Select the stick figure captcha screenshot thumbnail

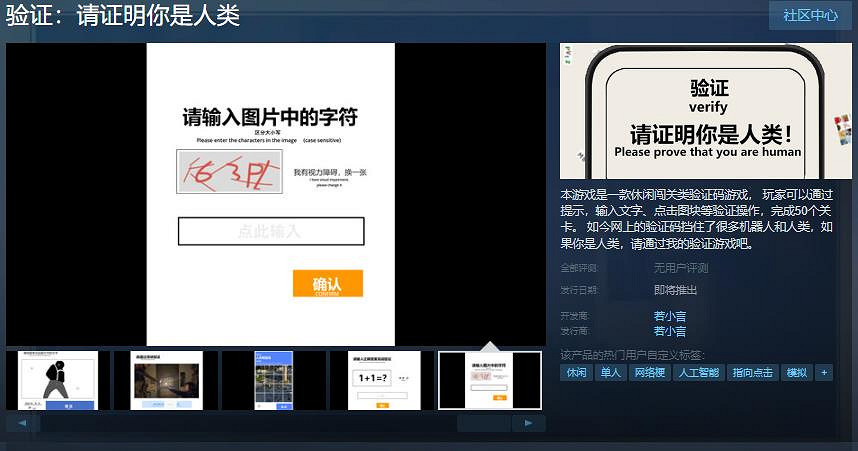[x=58, y=380]
